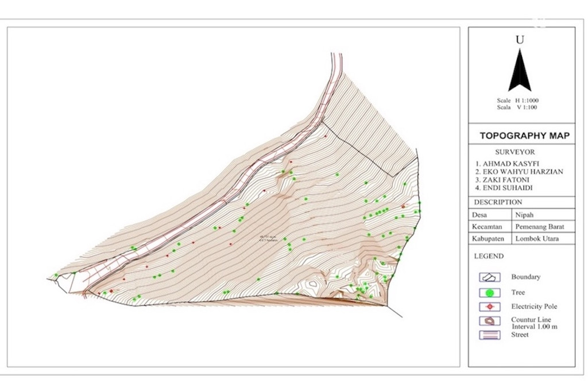Click the green Tree legend symbol
Screen dimensions: 588x392
(x=489, y=293)
